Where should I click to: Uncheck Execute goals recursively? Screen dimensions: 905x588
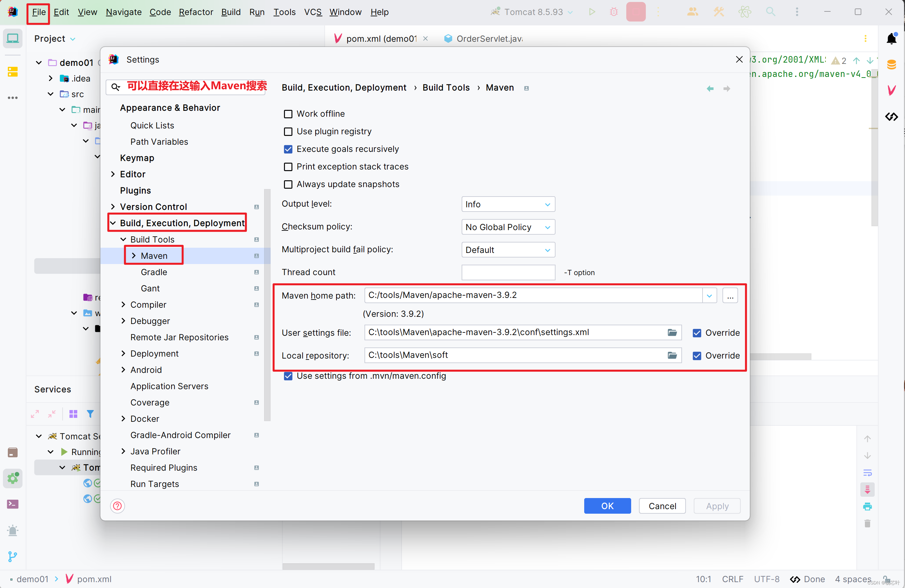tap(288, 149)
